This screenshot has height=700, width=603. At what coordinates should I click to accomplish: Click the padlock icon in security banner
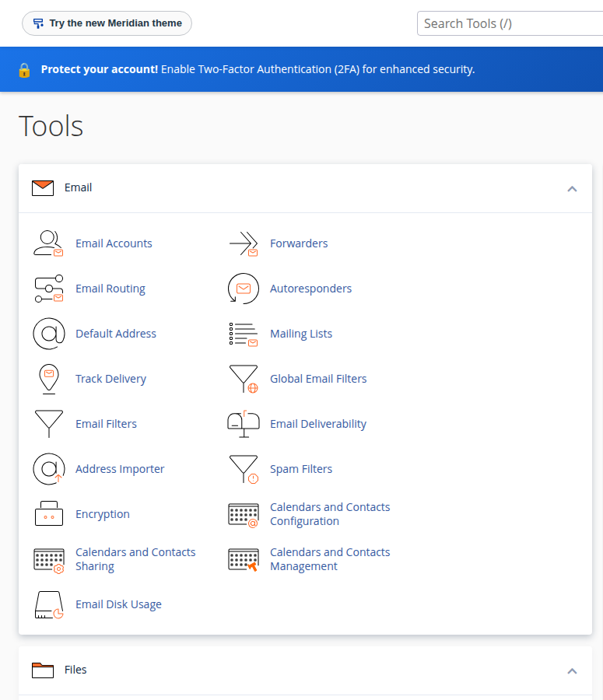25,70
